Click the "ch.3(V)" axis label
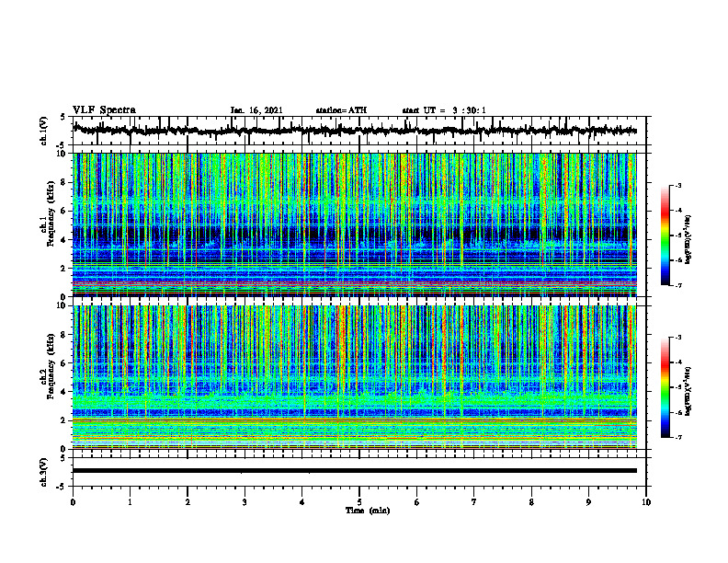 coord(44,472)
